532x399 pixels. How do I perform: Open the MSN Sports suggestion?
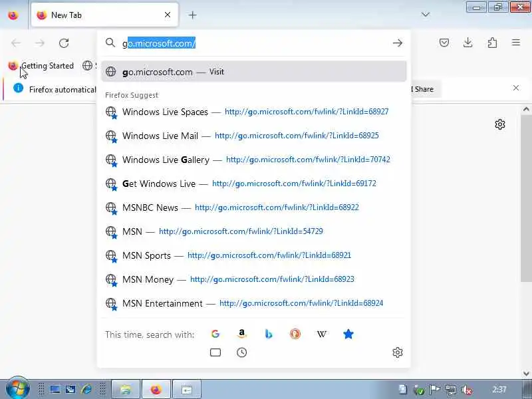point(254,255)
